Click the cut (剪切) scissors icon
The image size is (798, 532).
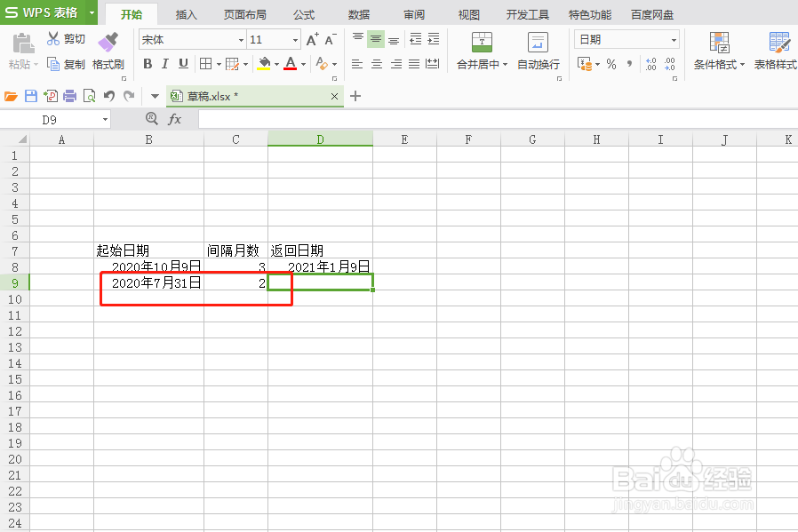[55, 38]
